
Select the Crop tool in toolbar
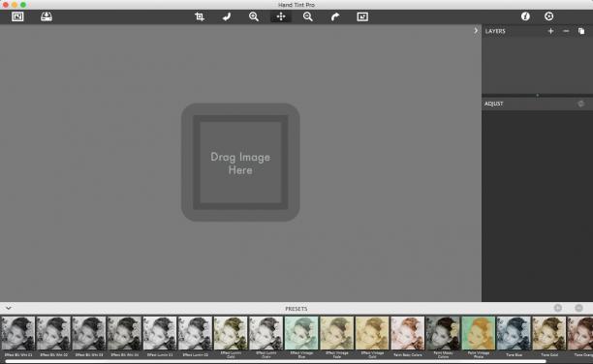(200, 16)
